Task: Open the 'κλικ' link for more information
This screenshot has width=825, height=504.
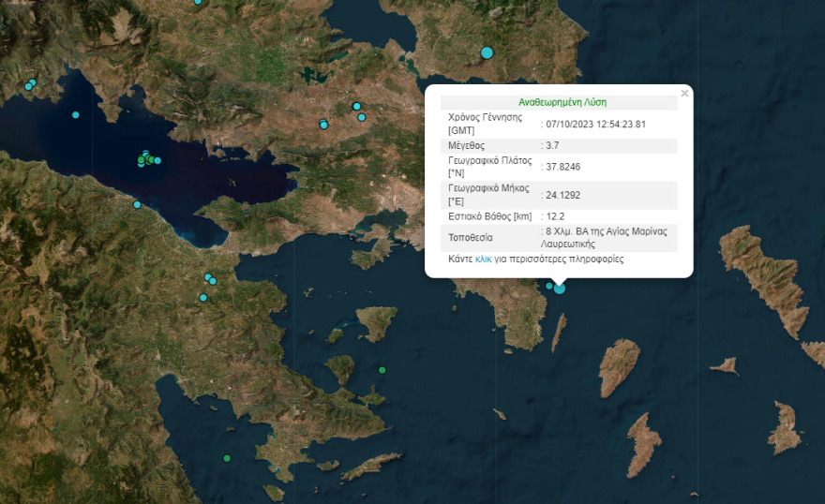Action: (x=483, y=259)
